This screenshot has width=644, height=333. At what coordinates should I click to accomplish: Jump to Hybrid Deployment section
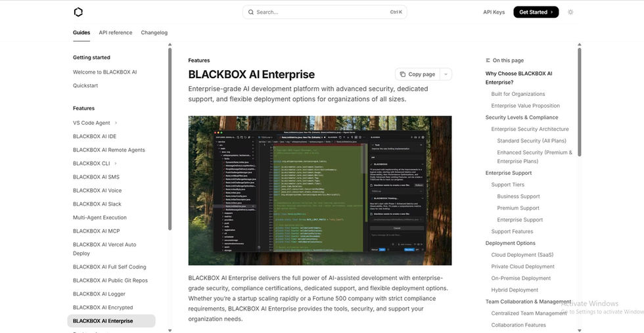(515, 290)
